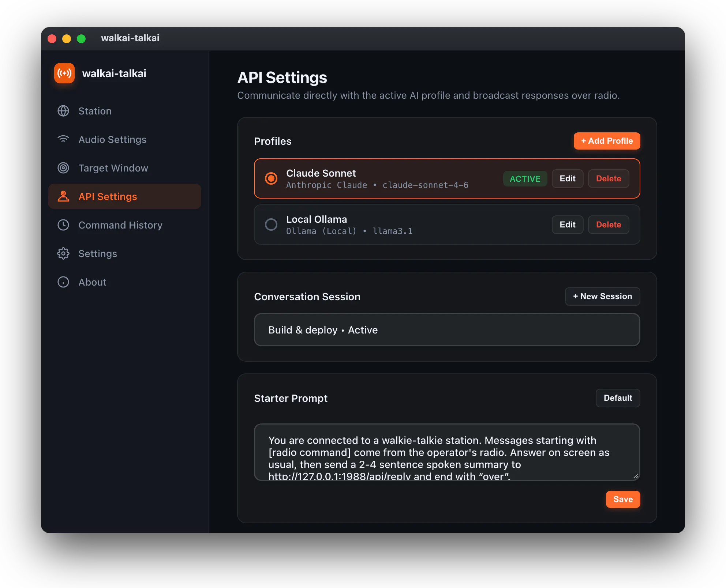
Task: Click the Settings gear icon
Action: [63, 253]
